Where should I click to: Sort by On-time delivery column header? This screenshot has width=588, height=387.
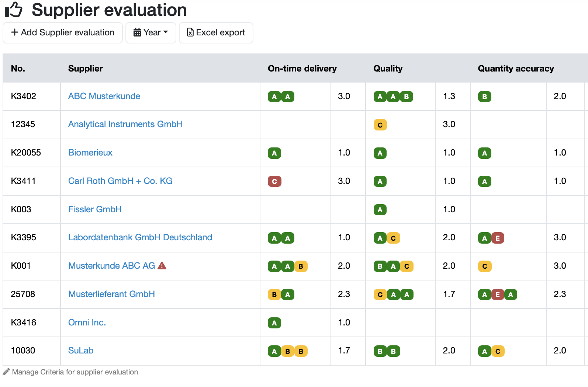(x=302, y=69)
